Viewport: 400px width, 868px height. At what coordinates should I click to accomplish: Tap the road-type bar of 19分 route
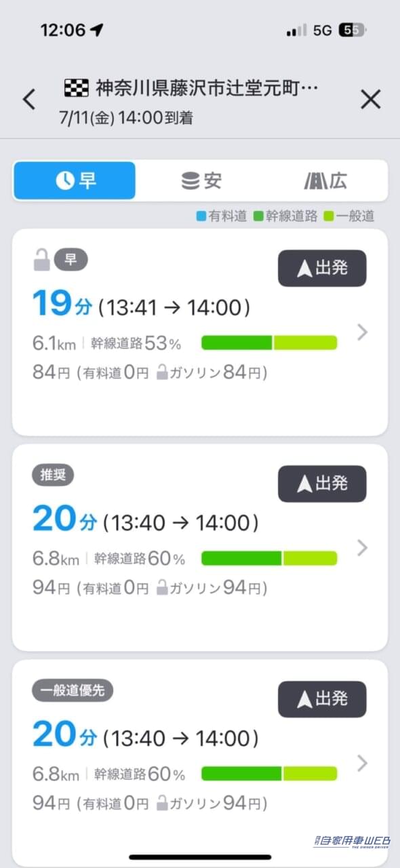(x=269, y=342)
